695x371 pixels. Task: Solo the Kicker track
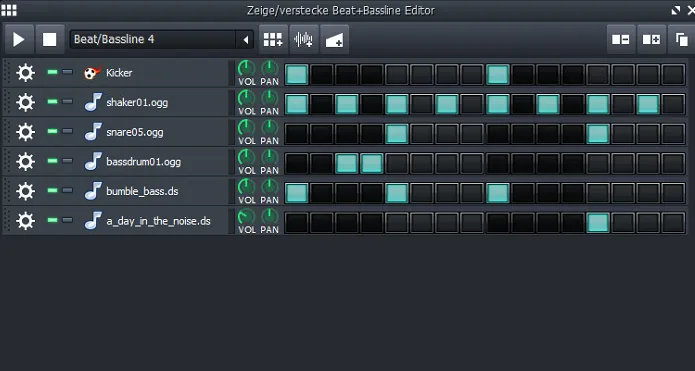click(x=67, y=72)
